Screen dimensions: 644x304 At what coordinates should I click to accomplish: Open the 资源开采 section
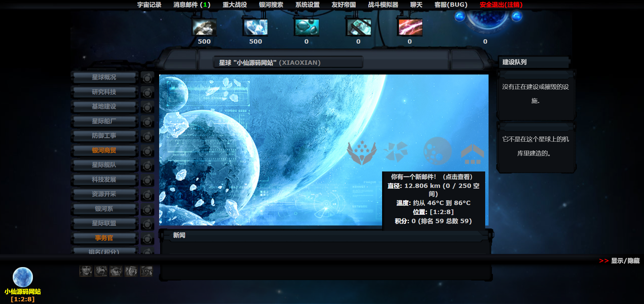pos(104,194)
